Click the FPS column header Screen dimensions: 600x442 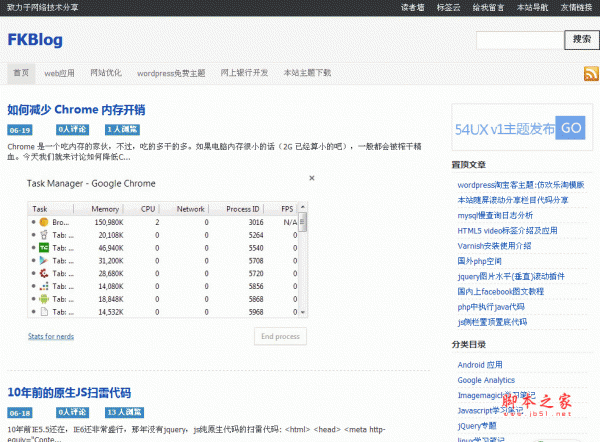click(x=287, y=209)
